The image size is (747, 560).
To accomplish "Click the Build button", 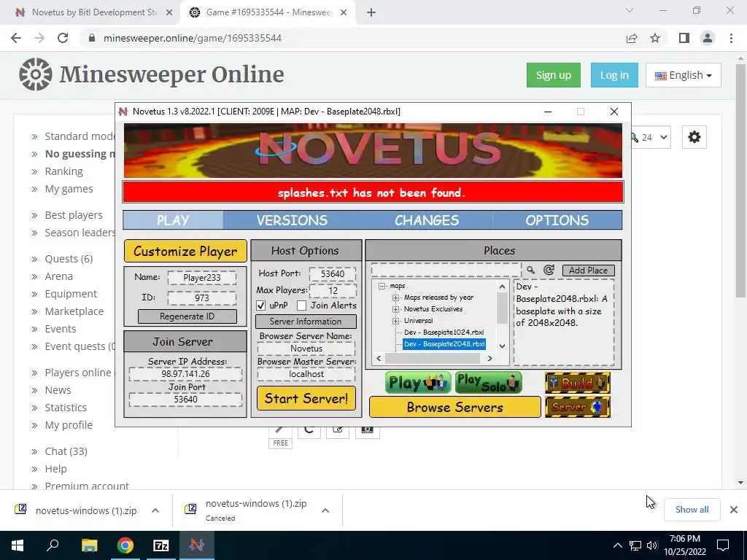I will 578,383.
